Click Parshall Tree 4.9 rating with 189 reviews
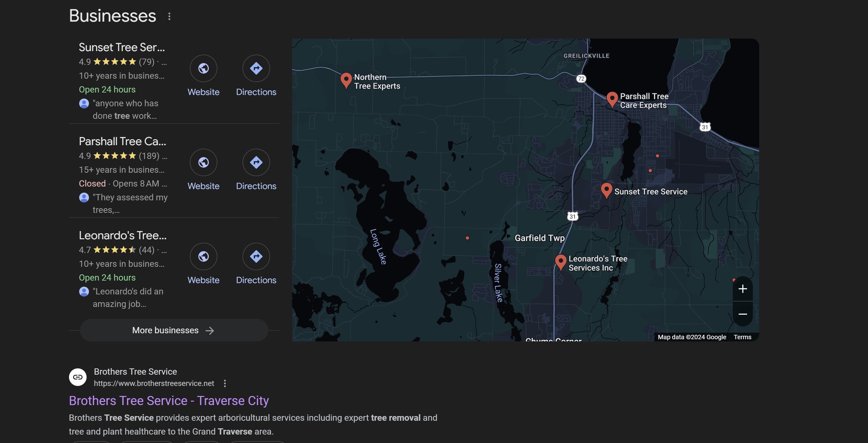The height and width of the screenshot is (443, 868). (119, 156)
